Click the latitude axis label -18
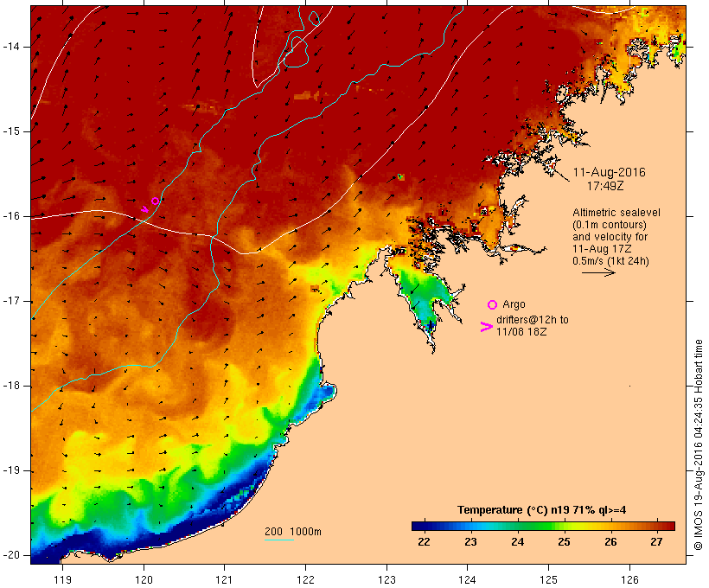 (11, 386)
